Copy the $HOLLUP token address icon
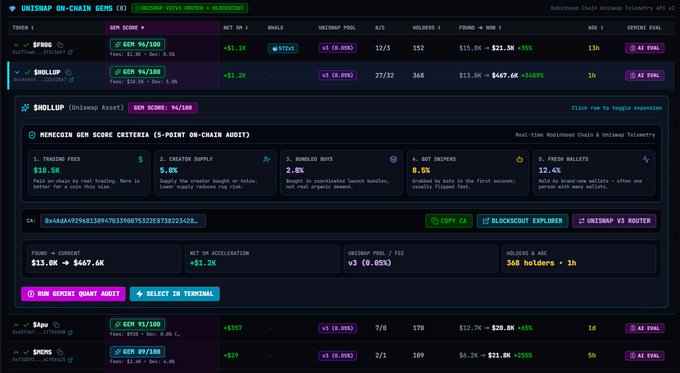Image resolution: width=680 pixels, height=373 pixels. coord(68,72)
